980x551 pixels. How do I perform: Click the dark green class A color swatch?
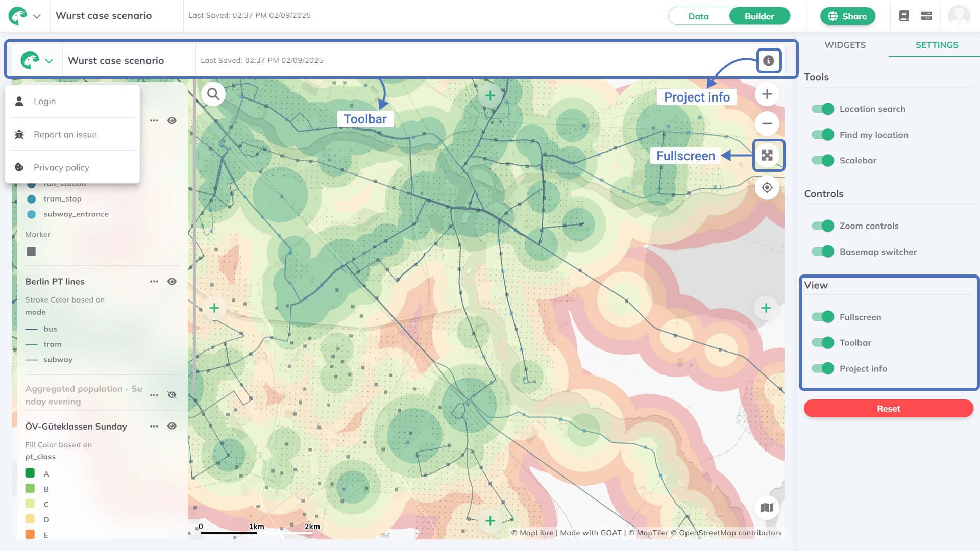coord(30,473)
